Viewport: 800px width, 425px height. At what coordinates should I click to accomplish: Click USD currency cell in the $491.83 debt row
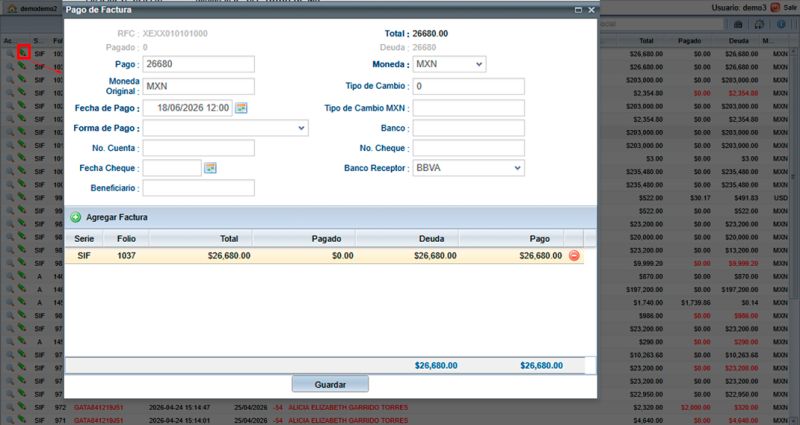click(x=780, y=197)
